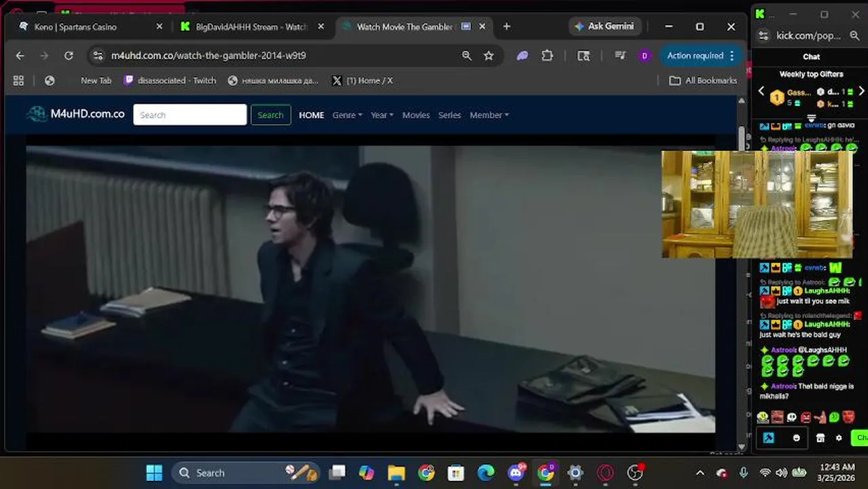The height and width of the screenshot is (489, 868).
Task: Open the media control icon in Chrome toolbar
Action: (619, 56)
